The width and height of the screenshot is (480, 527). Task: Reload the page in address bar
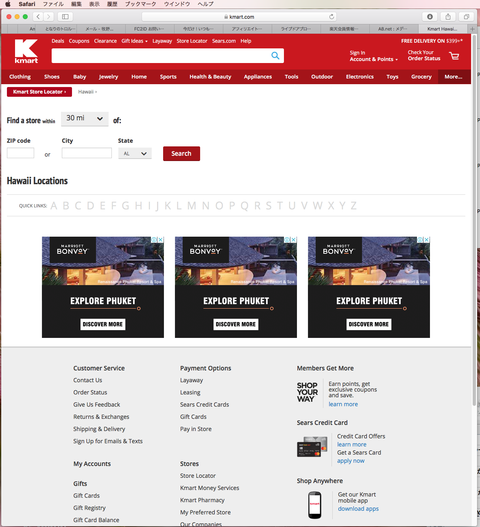331,16
